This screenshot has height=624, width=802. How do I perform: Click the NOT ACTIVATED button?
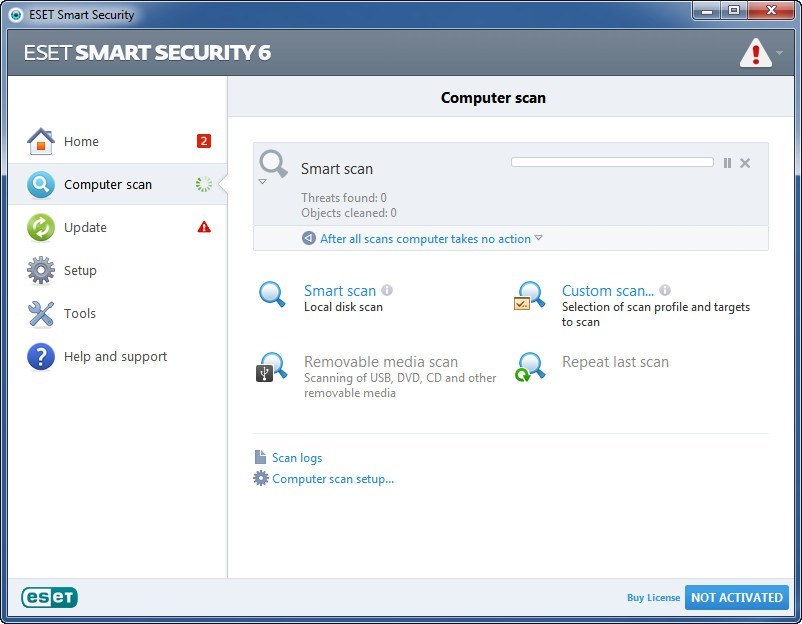pos(737,597)
